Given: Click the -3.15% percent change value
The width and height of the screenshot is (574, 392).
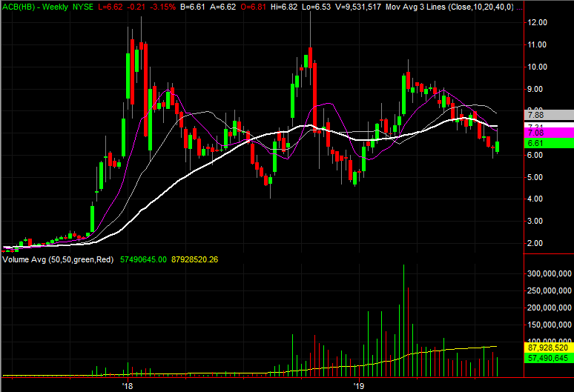Looking at the screenshot, I should [x=162, y=7].
